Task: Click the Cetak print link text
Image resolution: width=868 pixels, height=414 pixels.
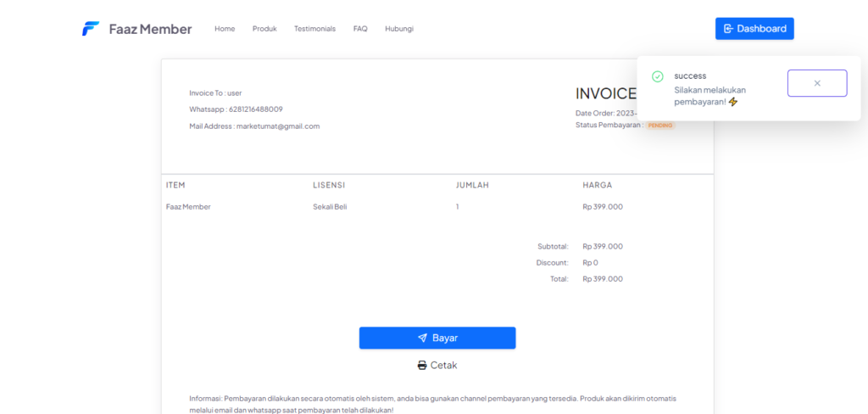Action: pos(444,366)
